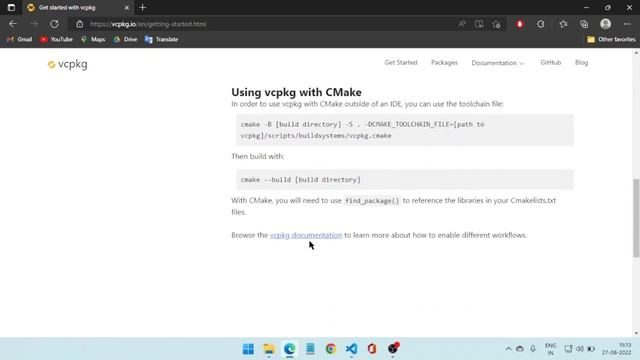The width and height of the screenshot is (640, 360).
Task: Open volume control tray icon
Action: 580,349
